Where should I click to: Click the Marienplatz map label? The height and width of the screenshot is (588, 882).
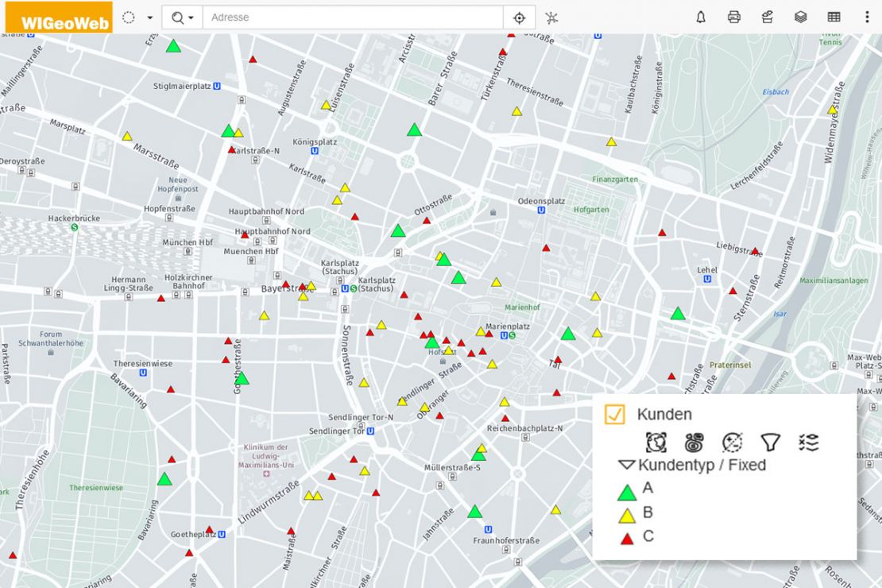508,327
